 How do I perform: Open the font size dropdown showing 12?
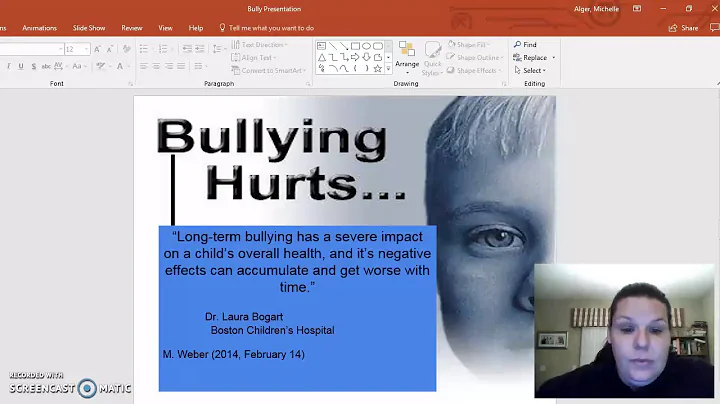click(86, 49)
